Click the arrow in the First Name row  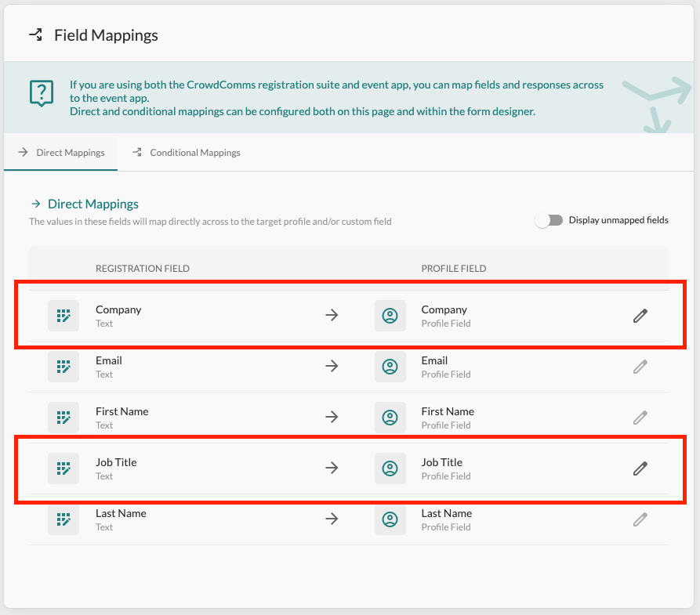(x=332, y=418)
